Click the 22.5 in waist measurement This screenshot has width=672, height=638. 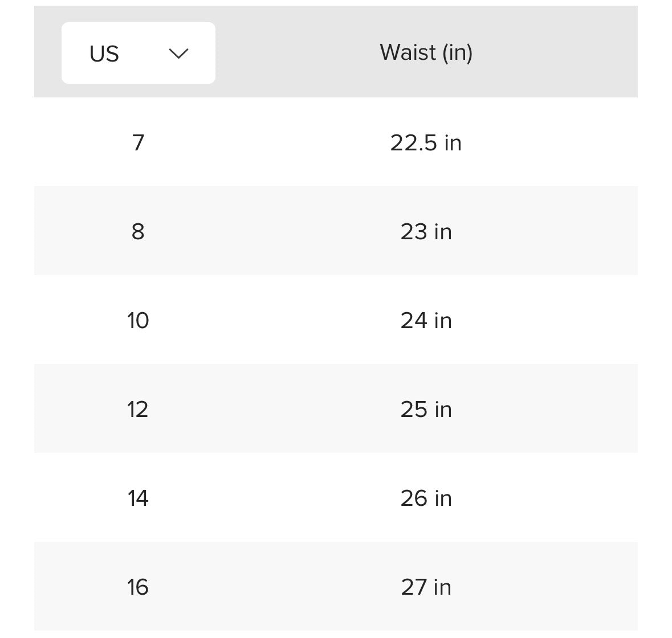(426, 142)
